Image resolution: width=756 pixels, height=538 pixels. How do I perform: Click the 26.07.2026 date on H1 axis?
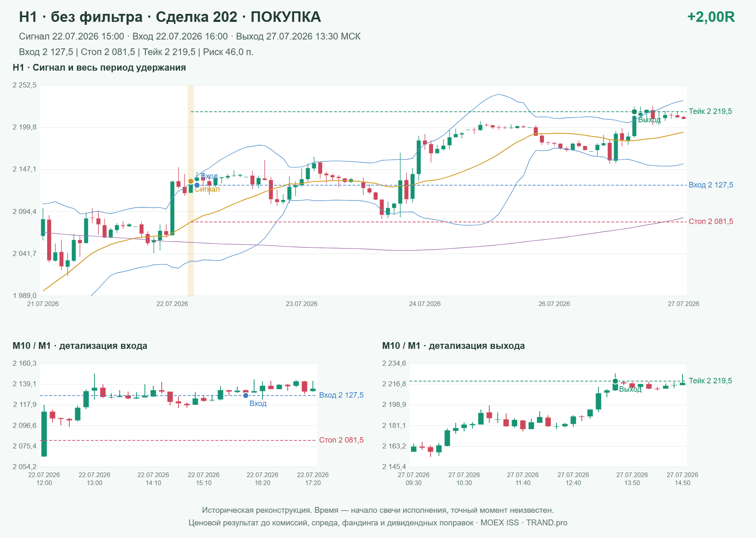point(554,304)
